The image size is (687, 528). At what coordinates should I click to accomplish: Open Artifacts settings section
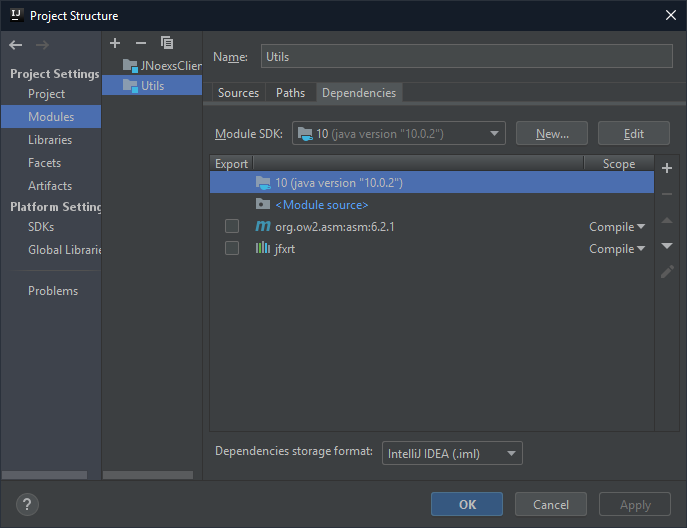pyautogui.click(x=51, y=186)
